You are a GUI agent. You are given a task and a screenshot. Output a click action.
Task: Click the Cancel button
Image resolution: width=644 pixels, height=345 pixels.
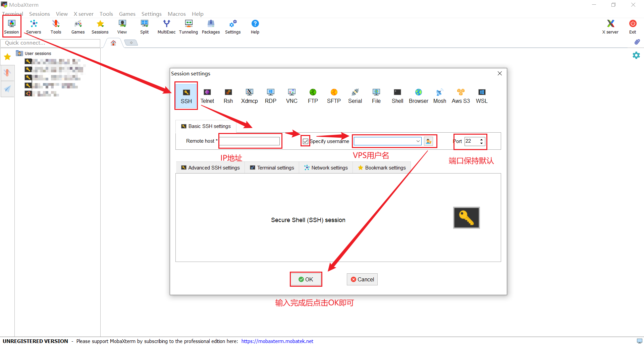pos(362,279)
